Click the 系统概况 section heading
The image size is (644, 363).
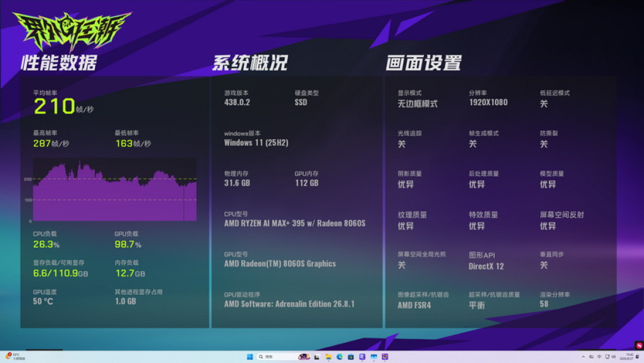pos(250,63)
